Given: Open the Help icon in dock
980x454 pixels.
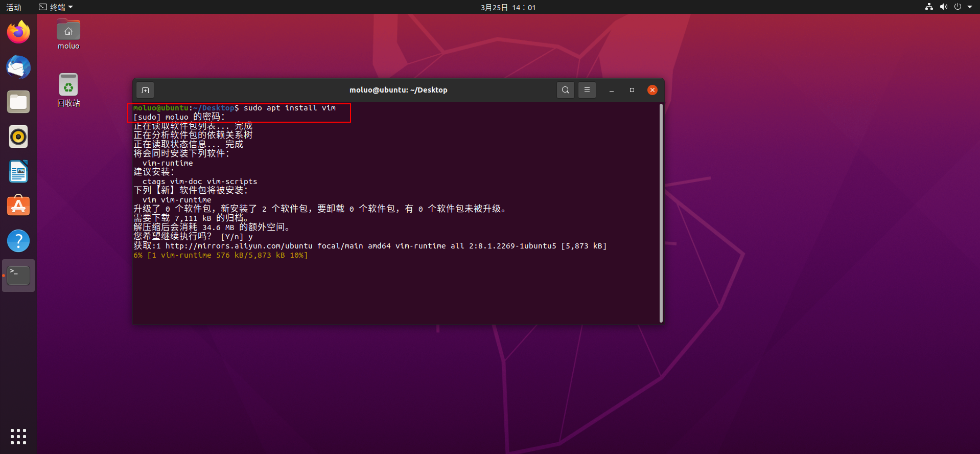Looking at the screenshot, I should (18, 241).
